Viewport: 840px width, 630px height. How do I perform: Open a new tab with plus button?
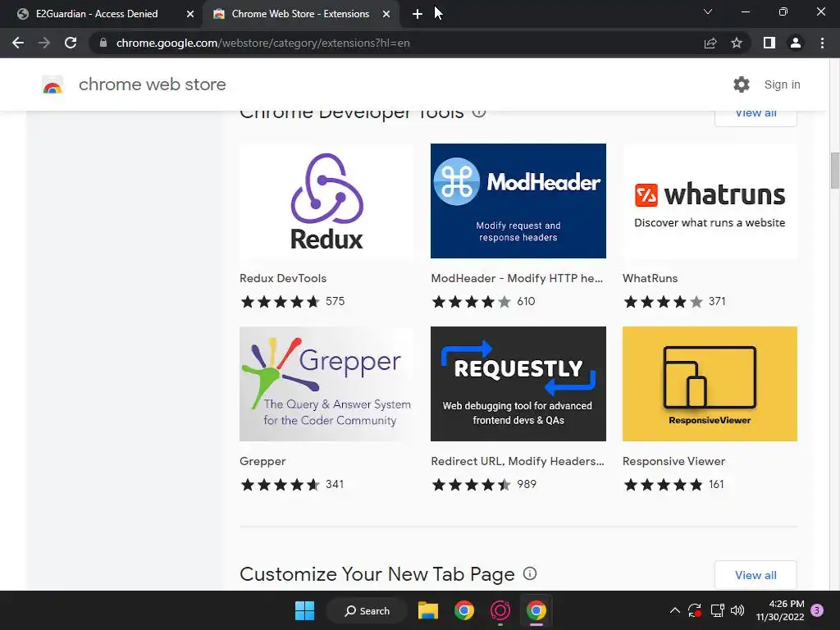tap(418, 14)
